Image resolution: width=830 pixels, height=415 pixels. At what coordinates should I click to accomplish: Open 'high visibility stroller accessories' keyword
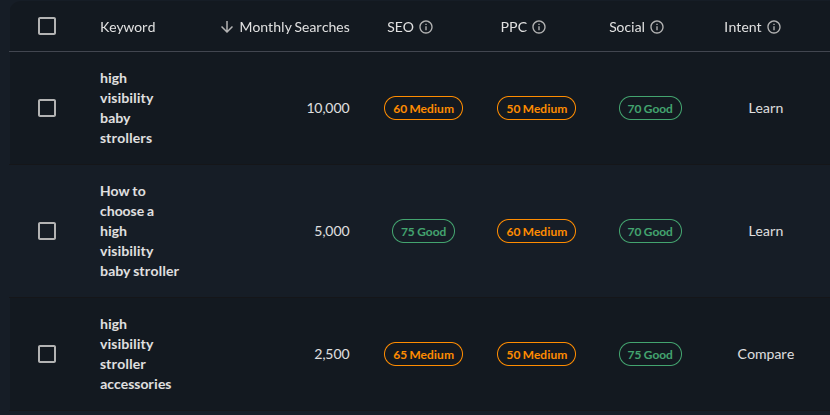(x=135, y=354)
